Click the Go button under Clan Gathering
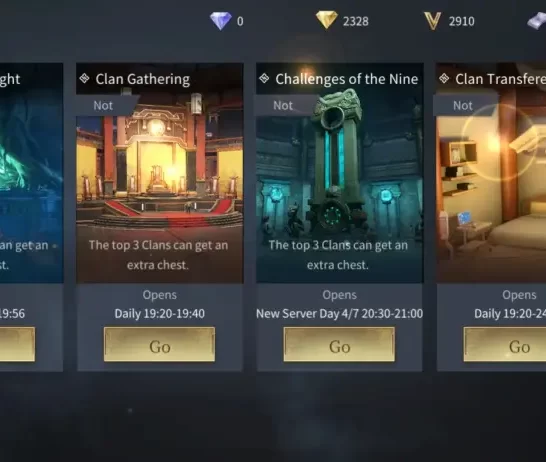Screen dimensions: 546x462 tap(159, 344)
